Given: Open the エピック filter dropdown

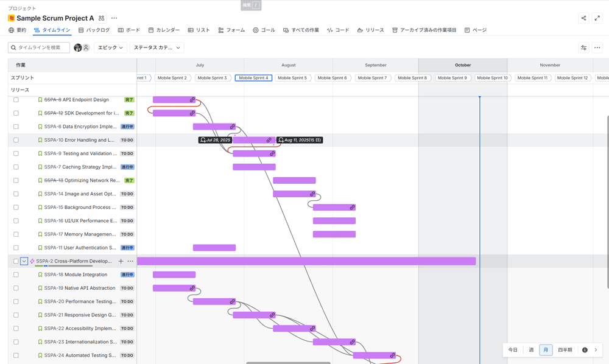Looking at the screenshot, I should (110, 47).
